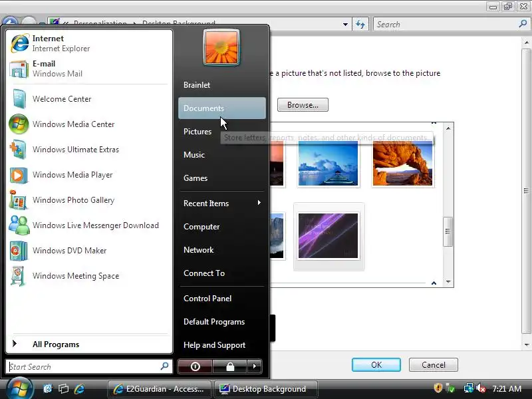Open Windows Ultimate Extras
This screenshot has height=399, width=532.
point(89,150)
